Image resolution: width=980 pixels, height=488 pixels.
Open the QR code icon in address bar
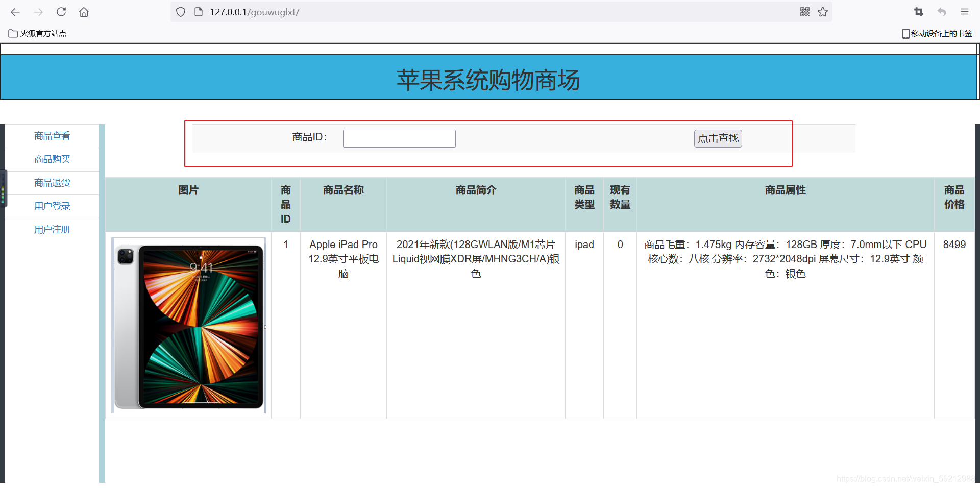805,12
